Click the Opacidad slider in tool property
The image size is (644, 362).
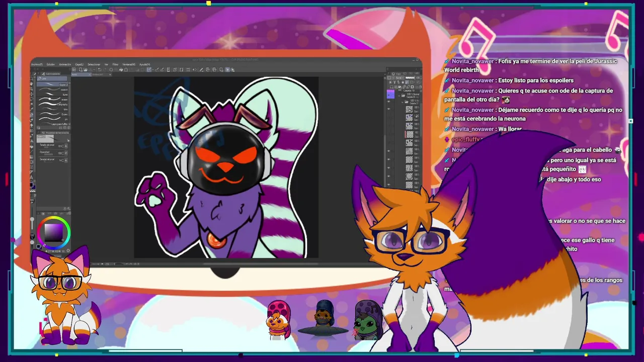[48, 154]
